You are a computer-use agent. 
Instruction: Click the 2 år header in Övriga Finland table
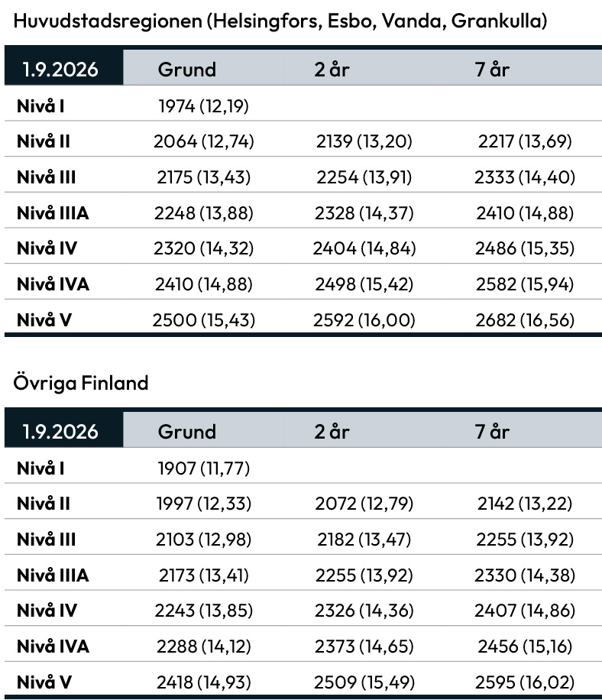332,432
